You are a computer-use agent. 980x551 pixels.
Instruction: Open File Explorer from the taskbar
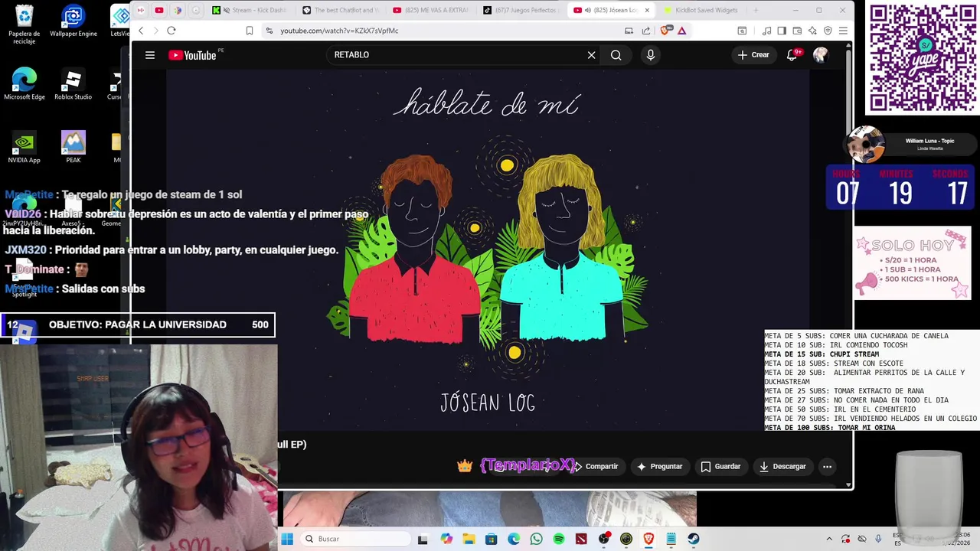pos(469,539)
